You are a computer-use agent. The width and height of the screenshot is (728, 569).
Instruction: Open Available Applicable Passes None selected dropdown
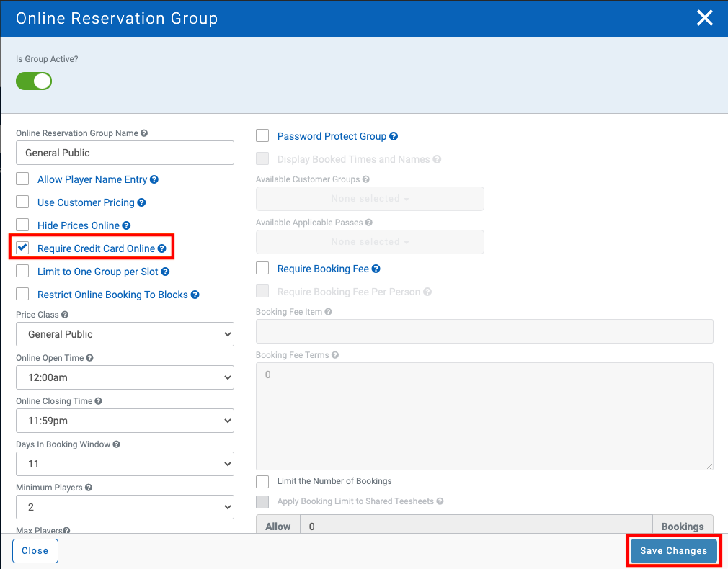(x=370, y=242)
